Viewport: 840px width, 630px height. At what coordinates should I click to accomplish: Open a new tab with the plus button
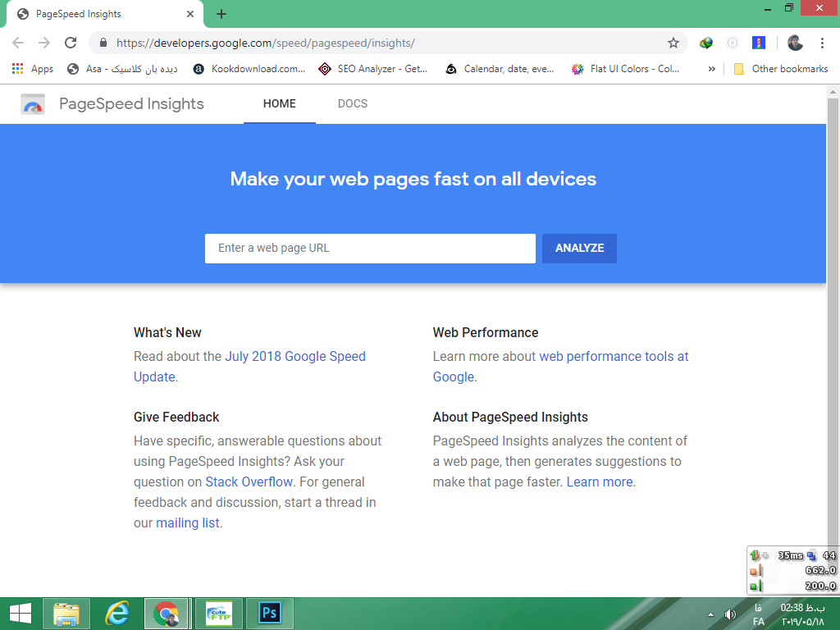pos(221,15)
